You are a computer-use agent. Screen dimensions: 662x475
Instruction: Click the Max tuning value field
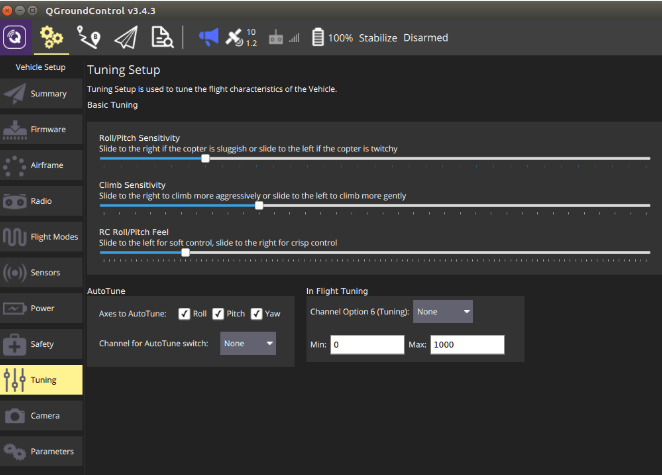(x=467, y=344)
